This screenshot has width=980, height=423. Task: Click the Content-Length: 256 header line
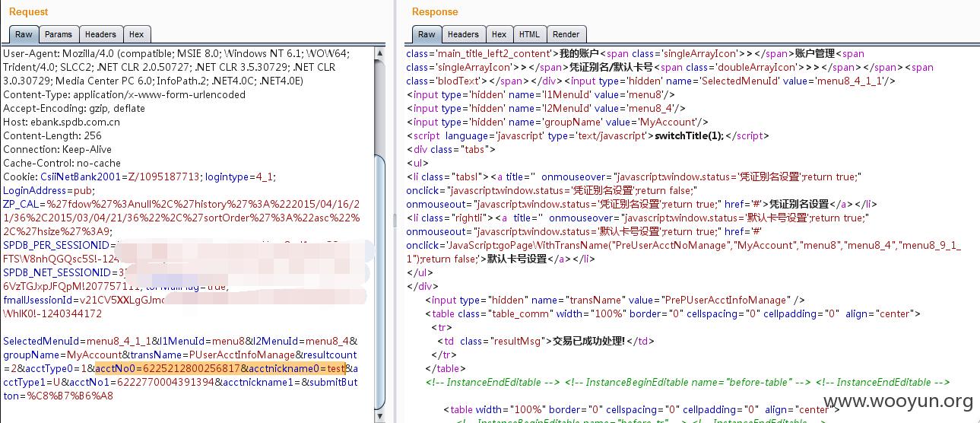point(52,135)
